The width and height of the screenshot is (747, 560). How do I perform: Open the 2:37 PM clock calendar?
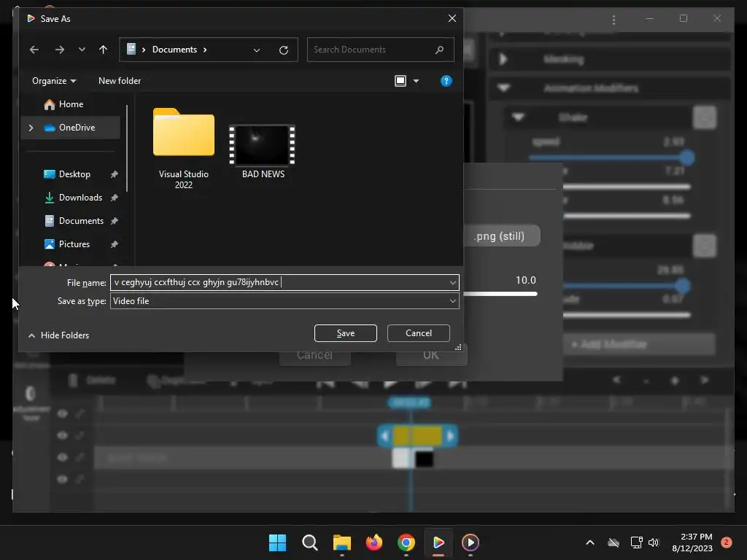pos(692,542)
